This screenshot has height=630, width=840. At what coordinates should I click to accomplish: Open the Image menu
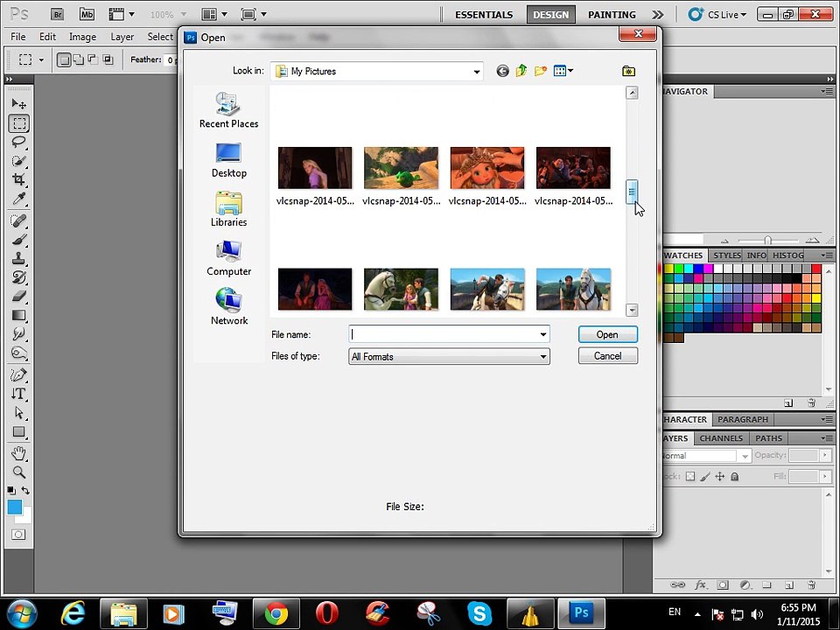tap(82, 37)
